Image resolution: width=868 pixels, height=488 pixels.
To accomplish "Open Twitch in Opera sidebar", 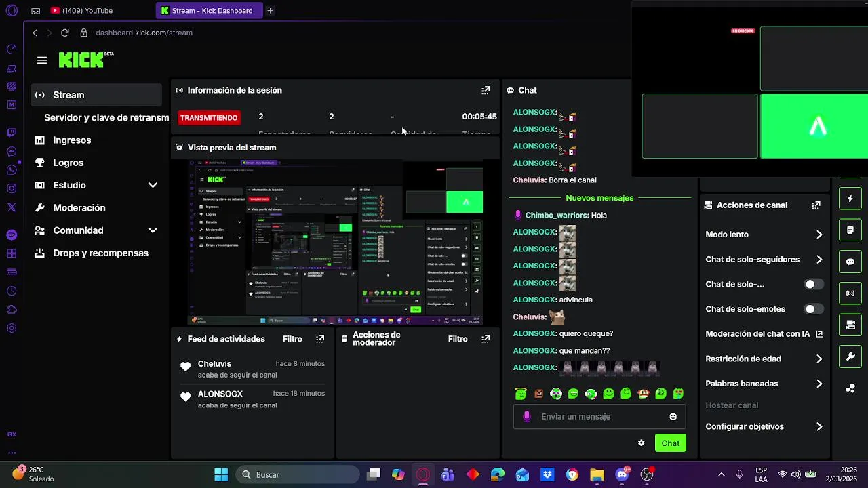I will click(12, 133).
